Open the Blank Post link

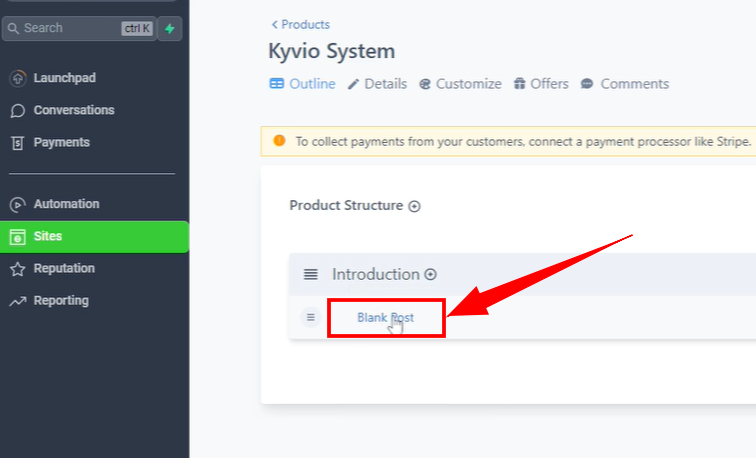pos(385,318)
